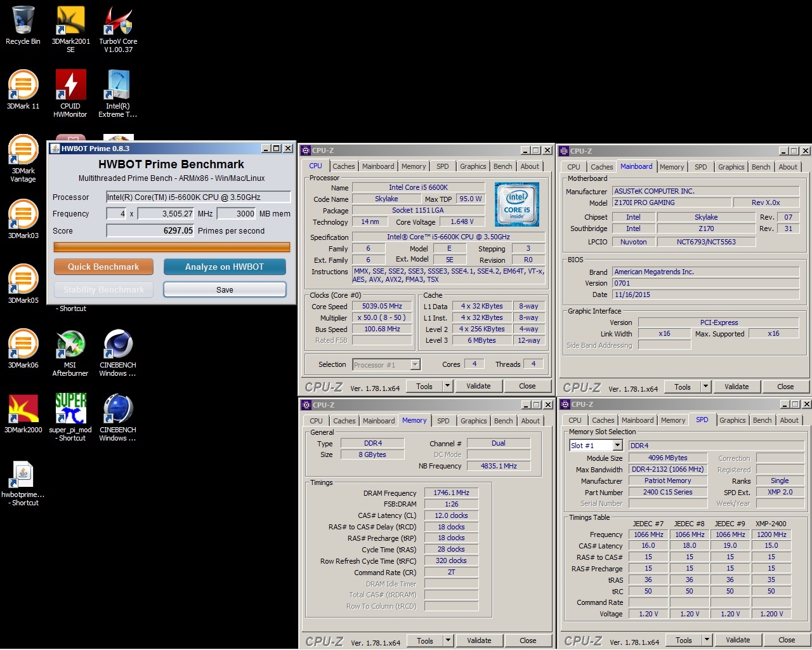The image size is (812, 650).
Task: Launch 3DMark 11 desktop icon
Action: tap(23, 90)
